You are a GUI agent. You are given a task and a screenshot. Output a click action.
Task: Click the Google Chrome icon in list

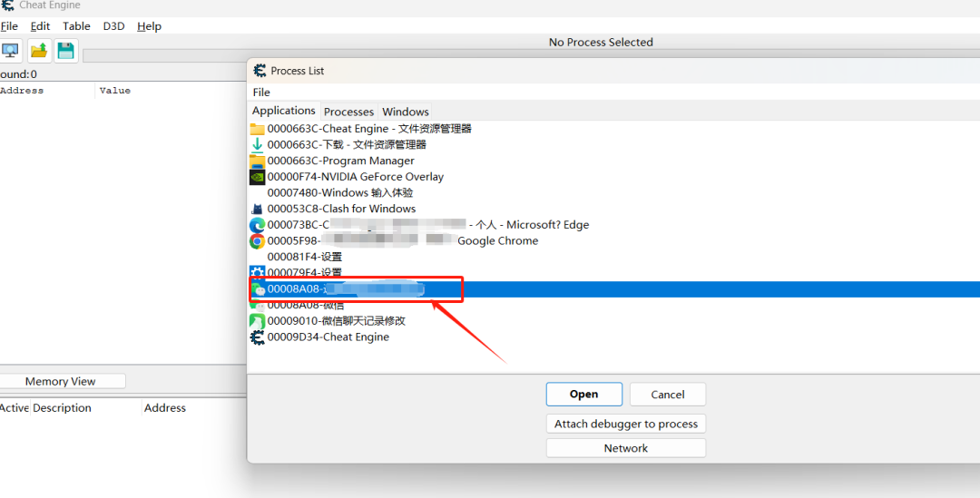coord(257,240)
